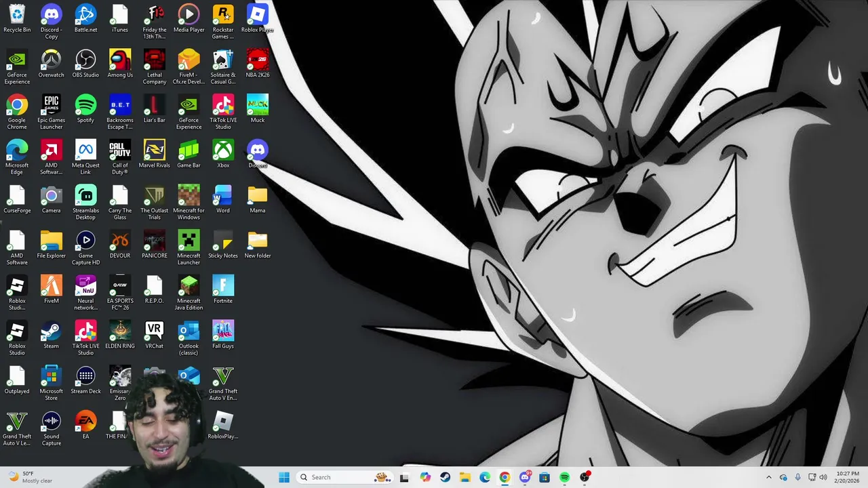Select the Solitaire & Casual Games icon
This screenshot has height=488, width=868.
click(223, 68)
